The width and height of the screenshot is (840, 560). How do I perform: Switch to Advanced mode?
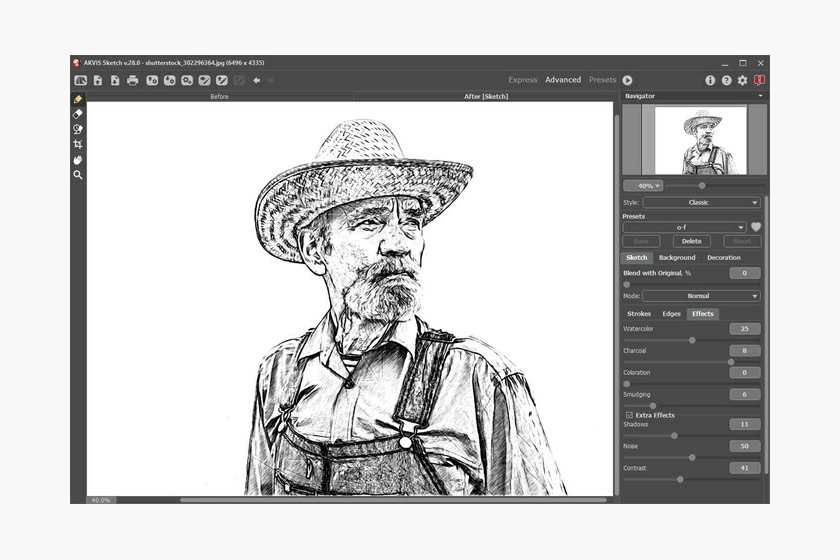coord(563,80)
